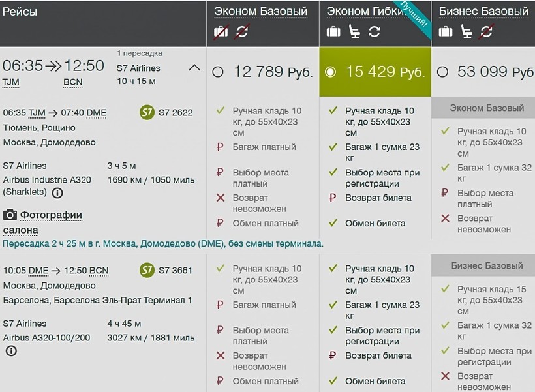Select the 12 789 Руб. fare option
Screen dimensions: 535x392
[218, 72]
